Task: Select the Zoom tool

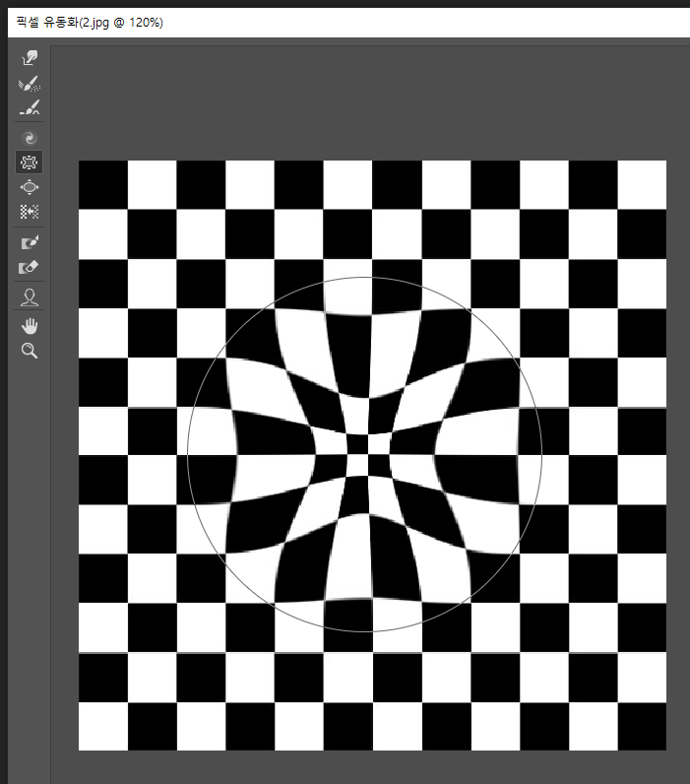Action: click(30, 351)
